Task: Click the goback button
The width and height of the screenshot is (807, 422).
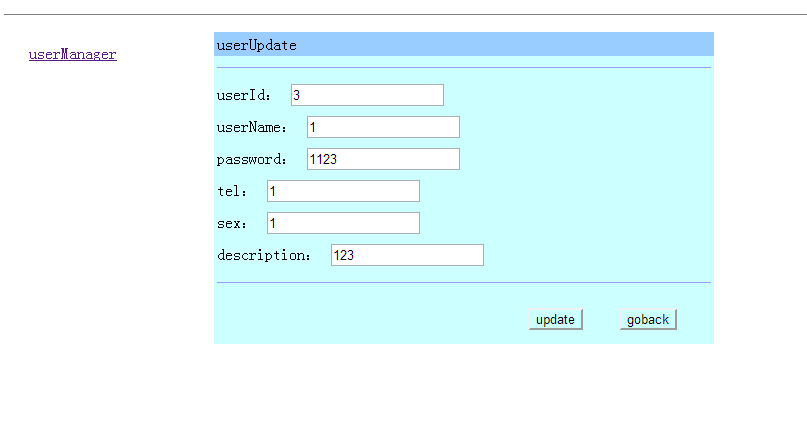Action: pos(648,320)
